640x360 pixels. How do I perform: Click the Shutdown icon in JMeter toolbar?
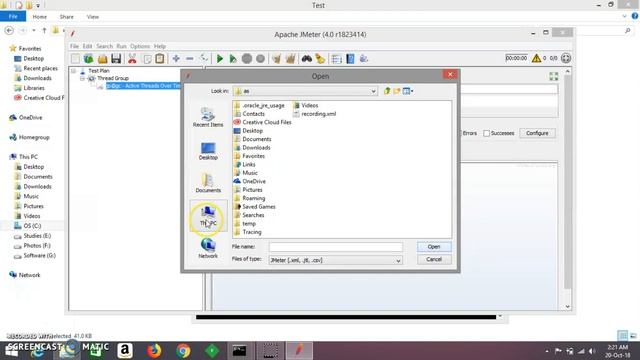[260, 58]
